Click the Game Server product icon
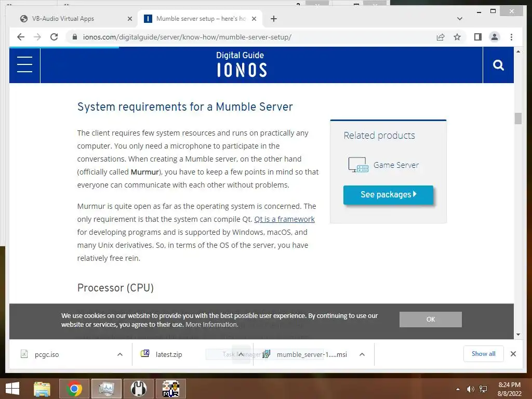The width and height of the screenshot is (532, 399). 358,165
